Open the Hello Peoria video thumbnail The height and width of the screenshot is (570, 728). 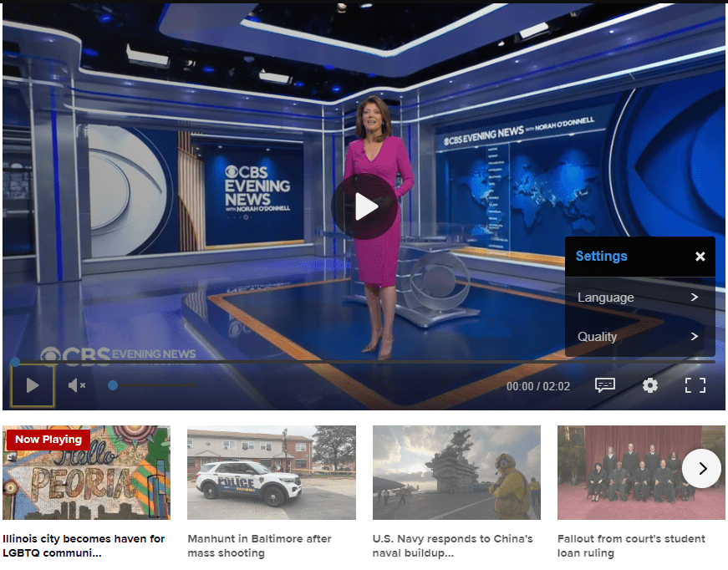point(86,473)
